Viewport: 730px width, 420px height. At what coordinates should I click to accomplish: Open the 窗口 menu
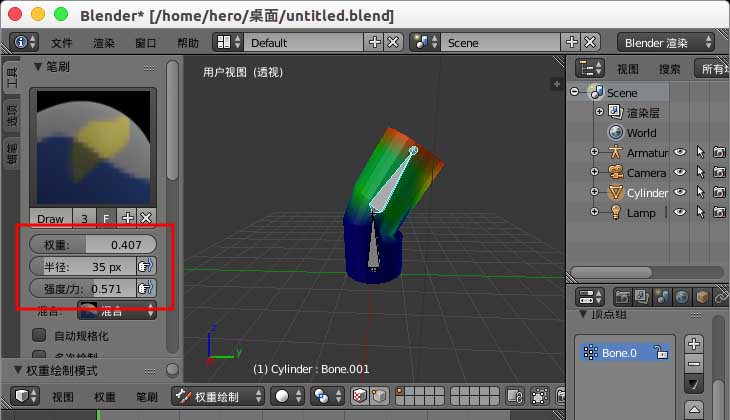(x=146, y=43)
